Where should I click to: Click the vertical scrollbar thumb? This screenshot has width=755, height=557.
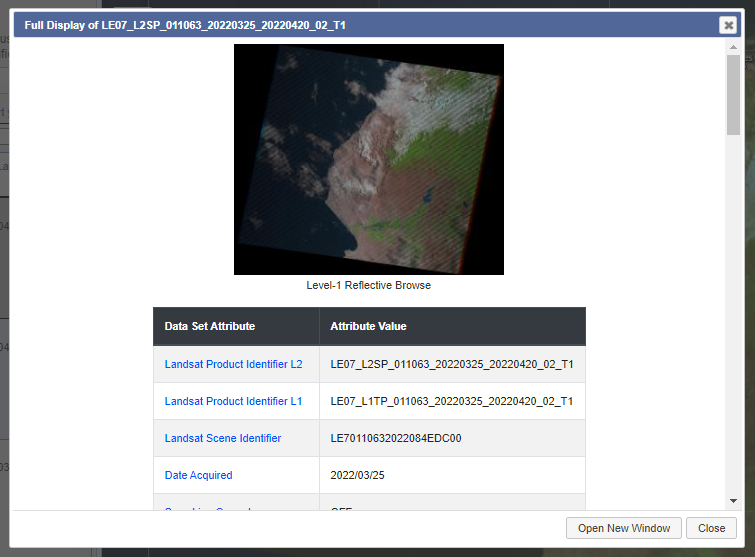[x=733, y=95]
